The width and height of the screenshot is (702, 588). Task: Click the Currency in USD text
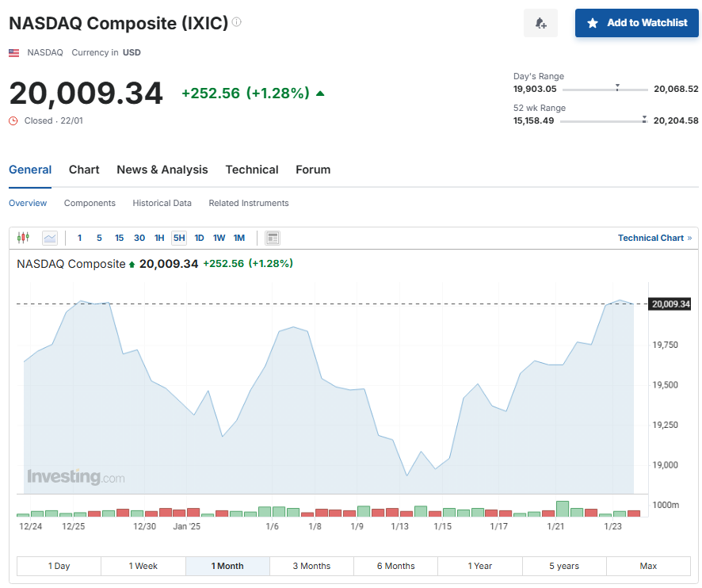click(x=106, y=52)
